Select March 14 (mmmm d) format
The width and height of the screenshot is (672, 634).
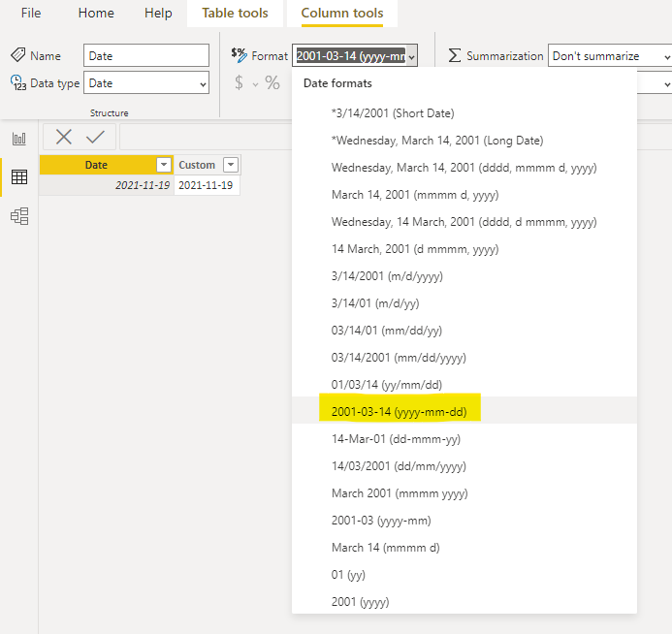[464, 548]
